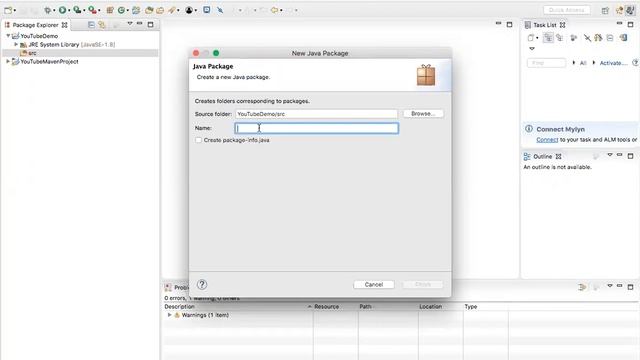
Task: Toggle Focus on Workweek in Task List
Action: 573,38
